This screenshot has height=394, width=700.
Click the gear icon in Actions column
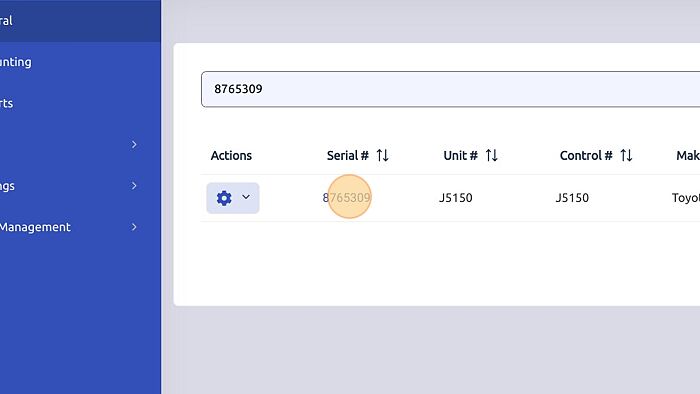point(224,198)
